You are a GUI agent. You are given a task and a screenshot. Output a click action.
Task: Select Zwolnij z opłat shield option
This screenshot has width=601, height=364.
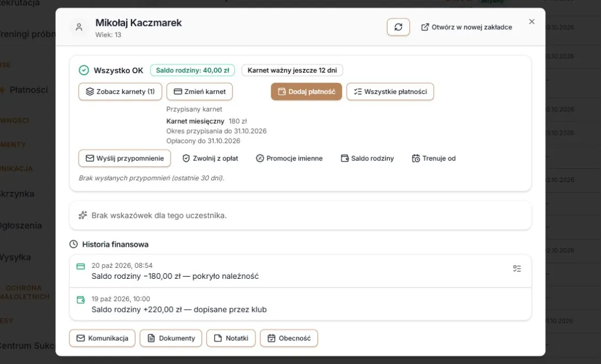coord(210,158)
